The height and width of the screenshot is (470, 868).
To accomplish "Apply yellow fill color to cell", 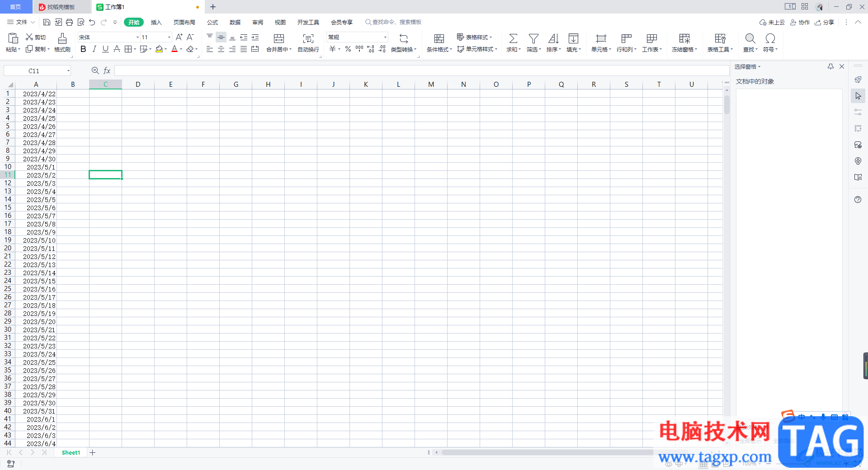I will (159, 49).
